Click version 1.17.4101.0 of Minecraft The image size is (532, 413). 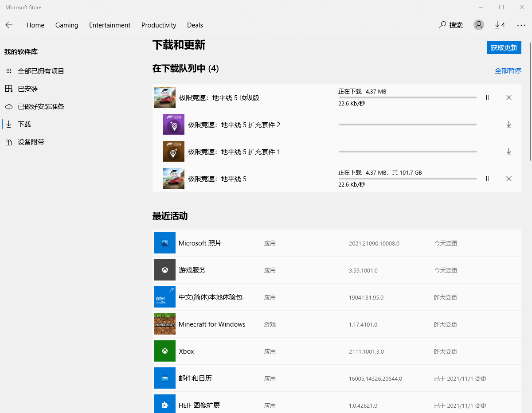point(363,324)
